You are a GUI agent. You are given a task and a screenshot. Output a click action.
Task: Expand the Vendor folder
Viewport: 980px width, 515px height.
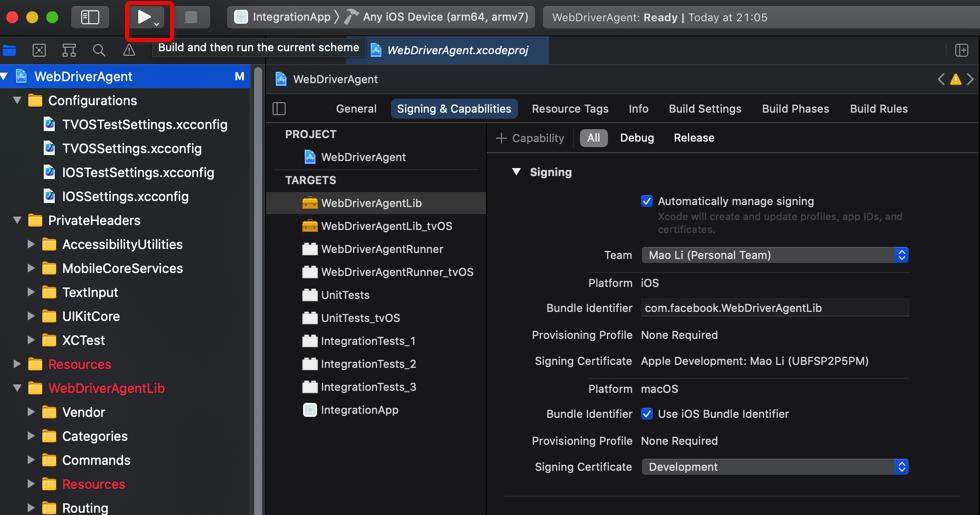pos(31,412)
